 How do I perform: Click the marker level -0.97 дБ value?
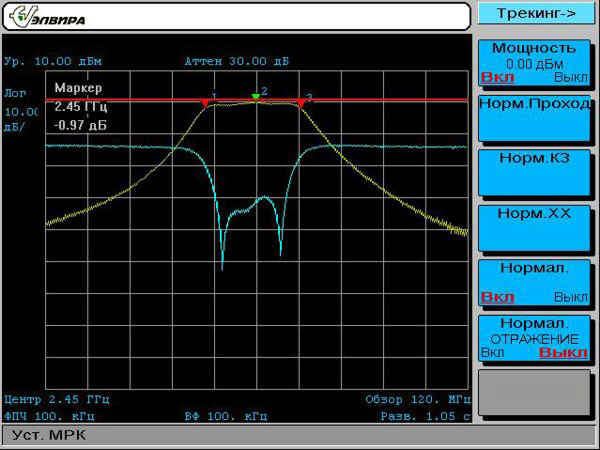[80, 125]
